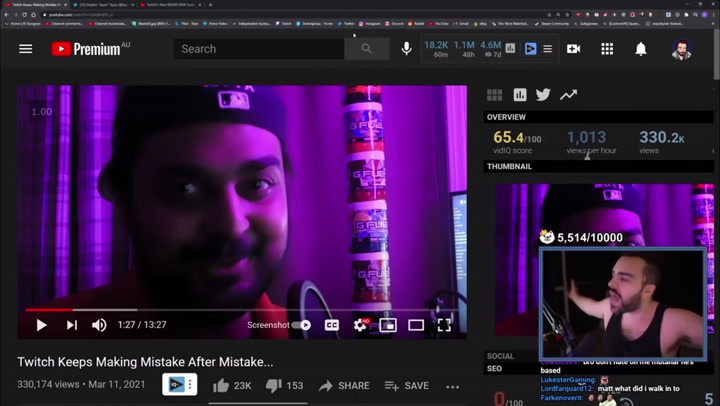Switch to the Twitch Keeps Making Mistake browser tab

coord(35,5)
